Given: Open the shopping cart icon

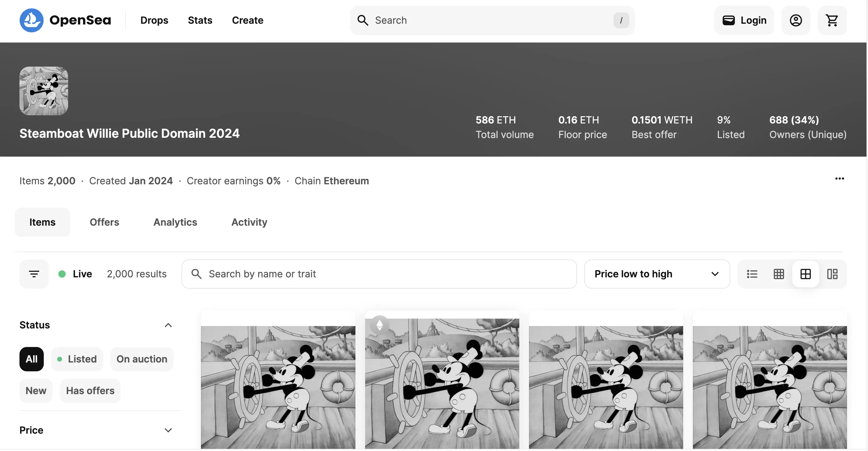Looking at the screenshot, I should (832, 20).
